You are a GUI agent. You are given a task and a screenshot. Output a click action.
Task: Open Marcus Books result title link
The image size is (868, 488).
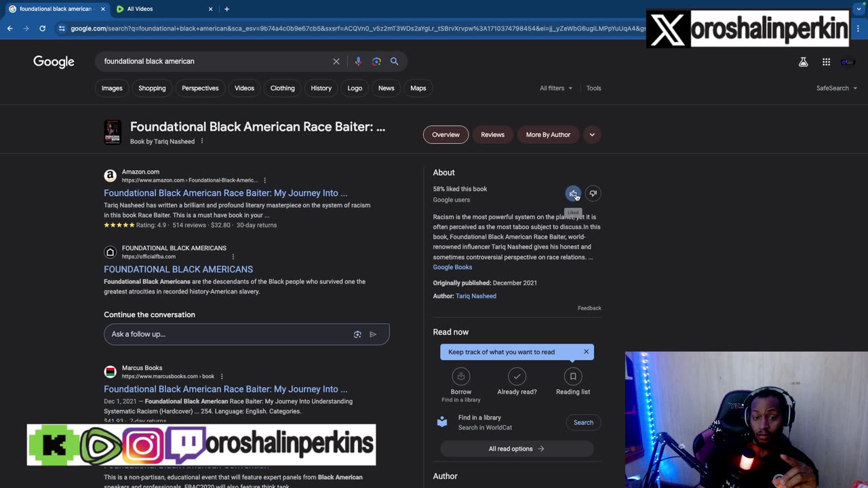pos(225,389)
